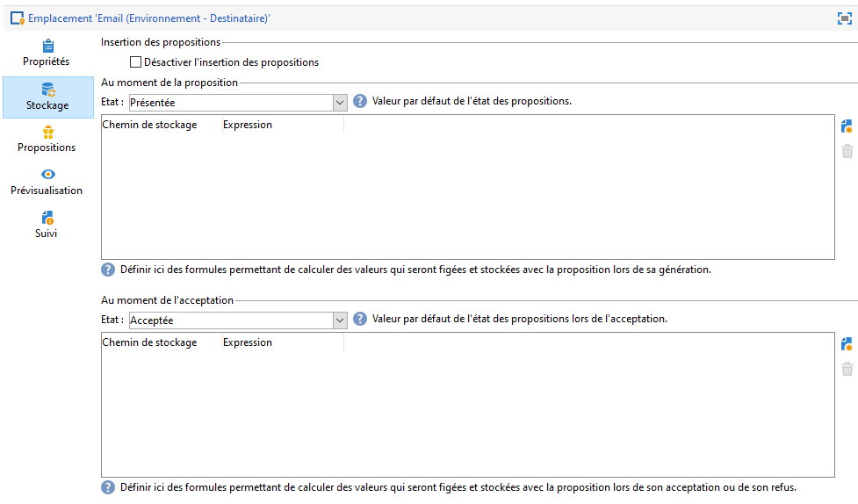The width and height of the screenshot is (858, 504).
Task: Open Prévisualisation eye icon
Action: (x=48, y=175)
